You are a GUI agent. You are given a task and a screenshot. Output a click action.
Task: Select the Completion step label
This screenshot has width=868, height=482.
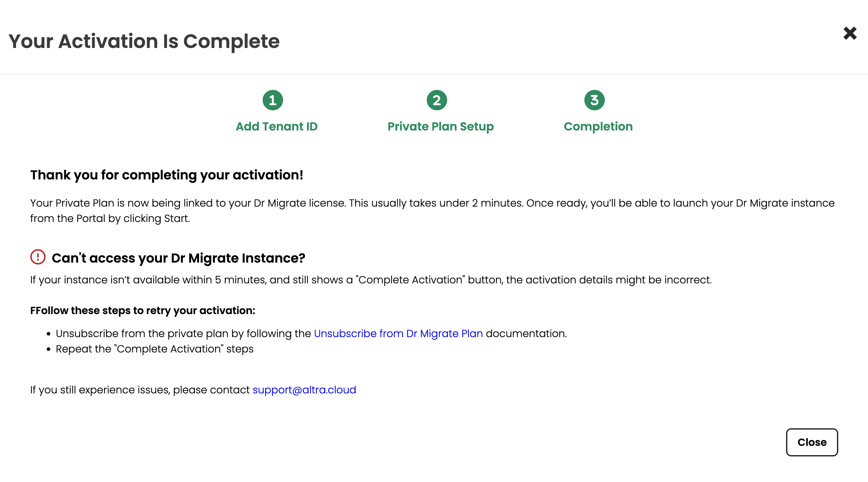click(x=598, y=126)
